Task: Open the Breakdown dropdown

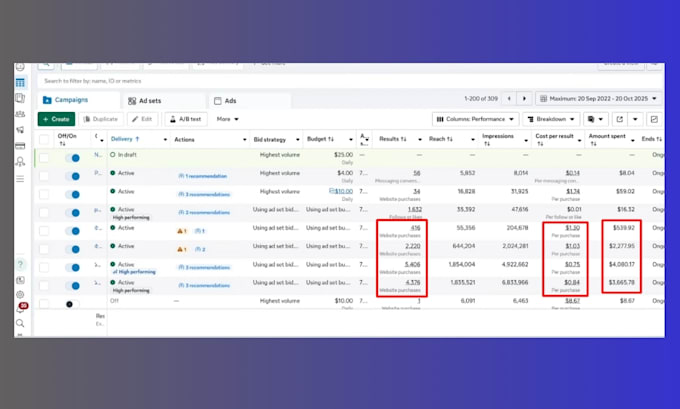Action: [551, 119]
